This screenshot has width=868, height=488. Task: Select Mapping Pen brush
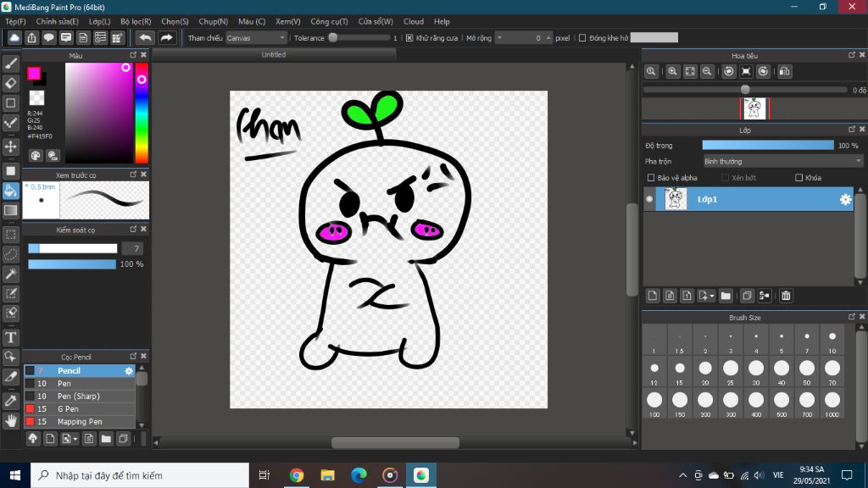pos(79,422)
